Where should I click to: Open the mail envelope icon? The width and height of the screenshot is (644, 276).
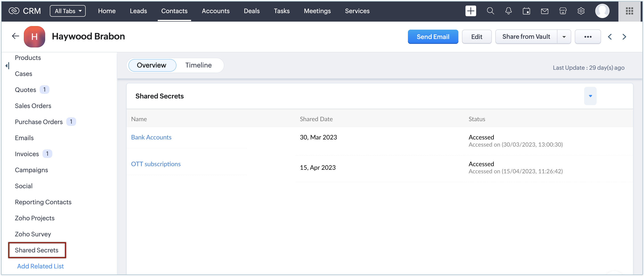point(545,11)
